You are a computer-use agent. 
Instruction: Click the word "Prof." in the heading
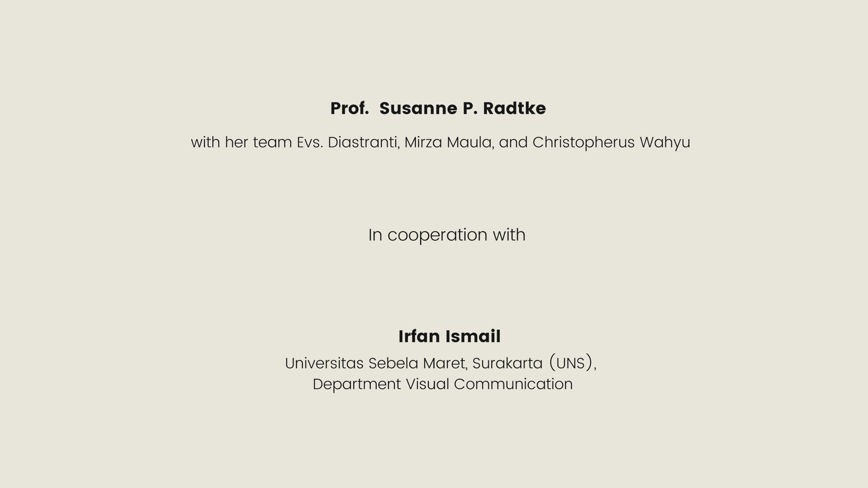click(349, 108)
